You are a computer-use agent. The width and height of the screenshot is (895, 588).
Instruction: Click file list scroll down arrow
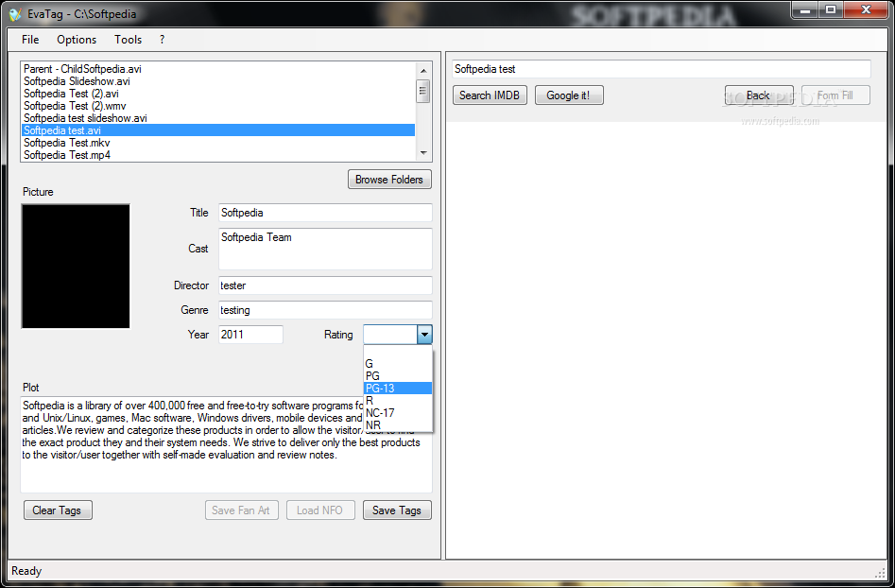423,153
